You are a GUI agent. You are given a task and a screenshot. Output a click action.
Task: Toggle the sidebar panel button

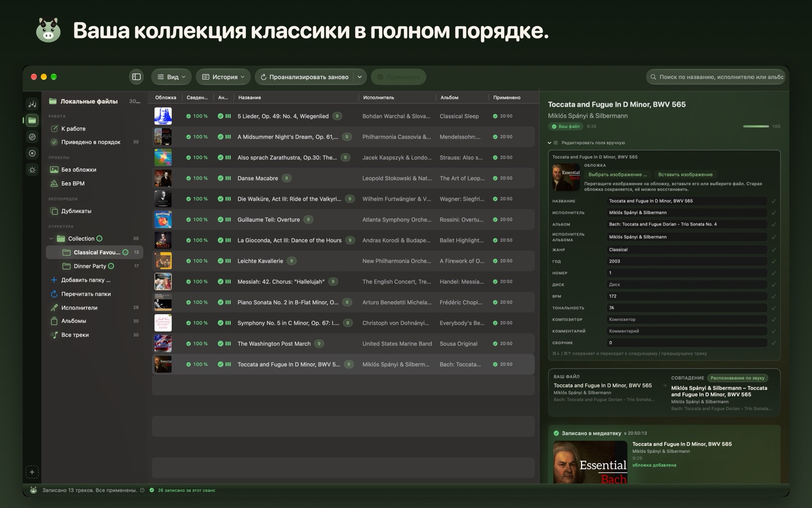click(x=137, y=77)
